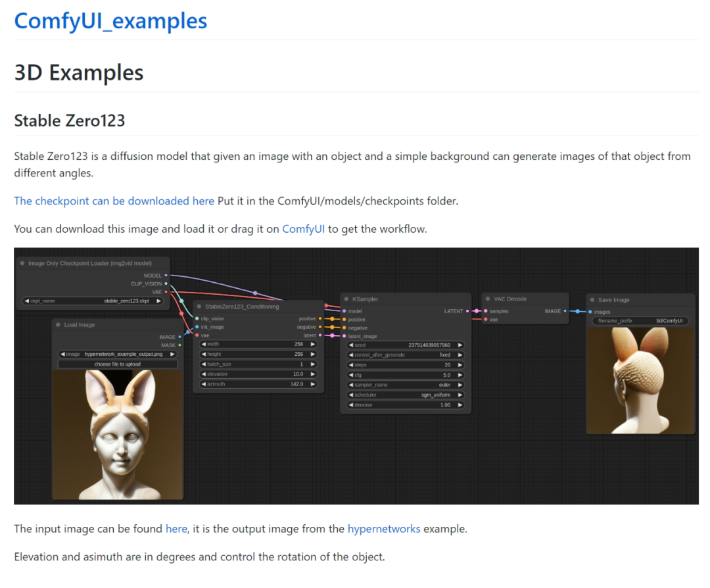Follow 'The checkpoint can be downloaded here' link
This screenshot has width=710, height=588.
tap(114, 201)
